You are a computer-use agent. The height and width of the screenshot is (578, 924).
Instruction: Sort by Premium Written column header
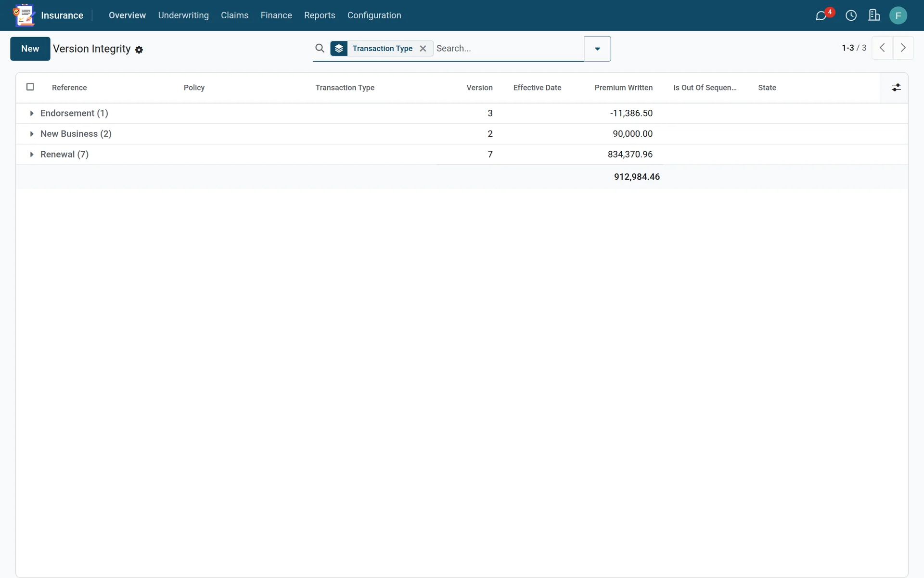(x=623, y=88)
